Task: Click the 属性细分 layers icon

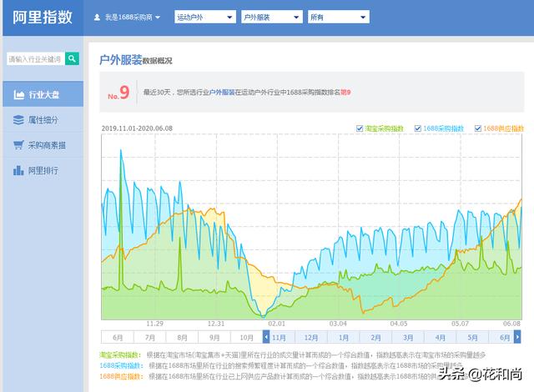Action: click(x=18, y=120)
